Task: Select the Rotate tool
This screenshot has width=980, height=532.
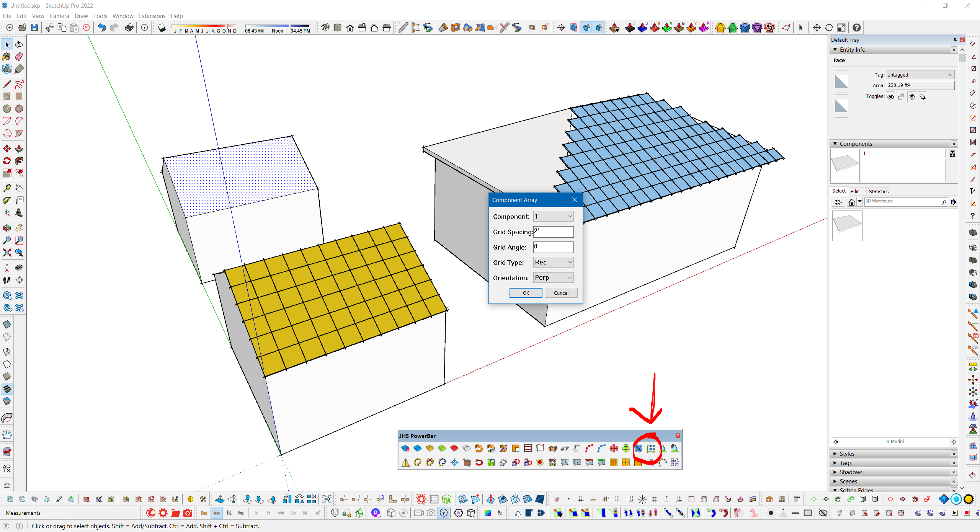Action: point(7,161)
